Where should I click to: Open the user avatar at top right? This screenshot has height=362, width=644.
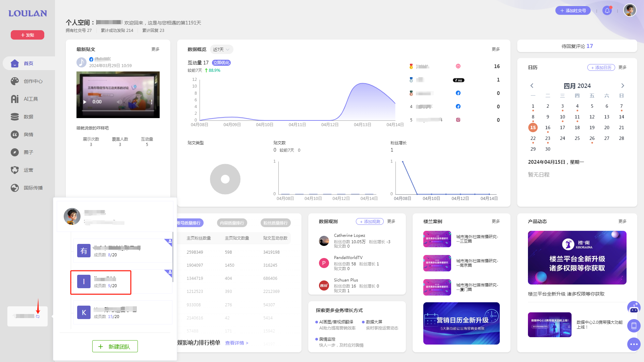pyautogui.click(x=630, y=10)
